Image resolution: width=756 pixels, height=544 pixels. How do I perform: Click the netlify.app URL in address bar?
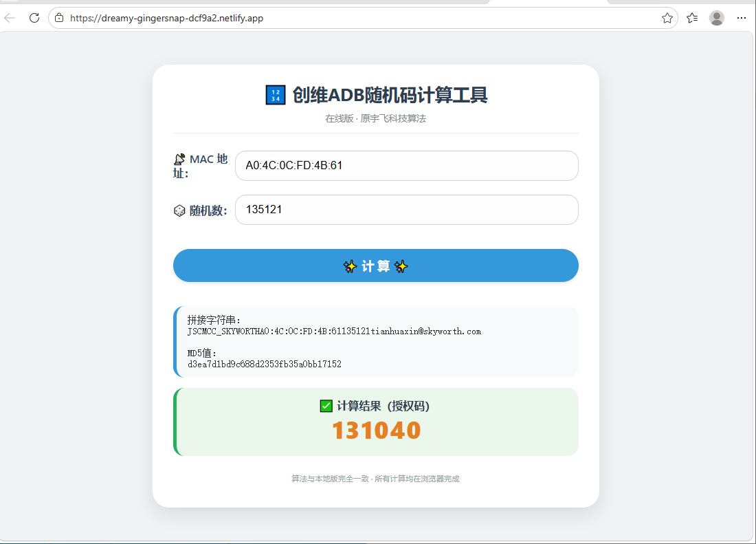tap(167, 19)
